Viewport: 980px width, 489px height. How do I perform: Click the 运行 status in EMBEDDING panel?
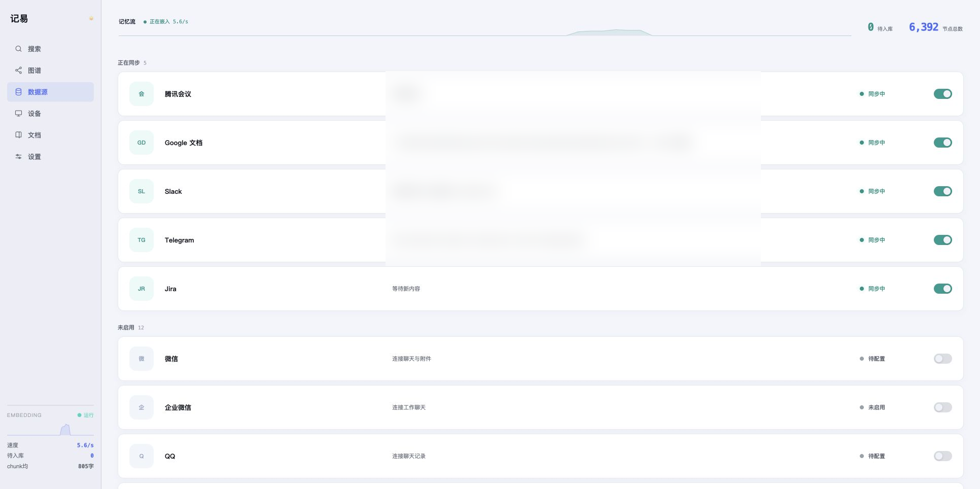point(86,415)
